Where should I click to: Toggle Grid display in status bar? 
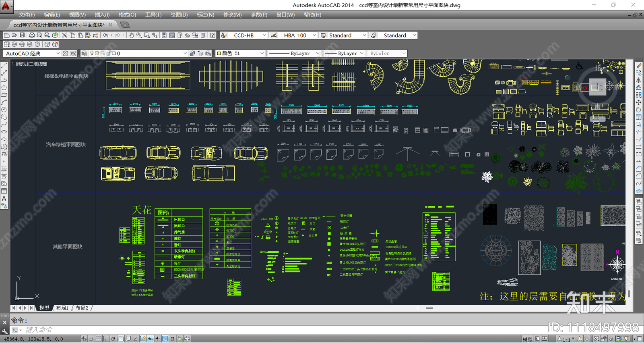click(x=98, y=339)
